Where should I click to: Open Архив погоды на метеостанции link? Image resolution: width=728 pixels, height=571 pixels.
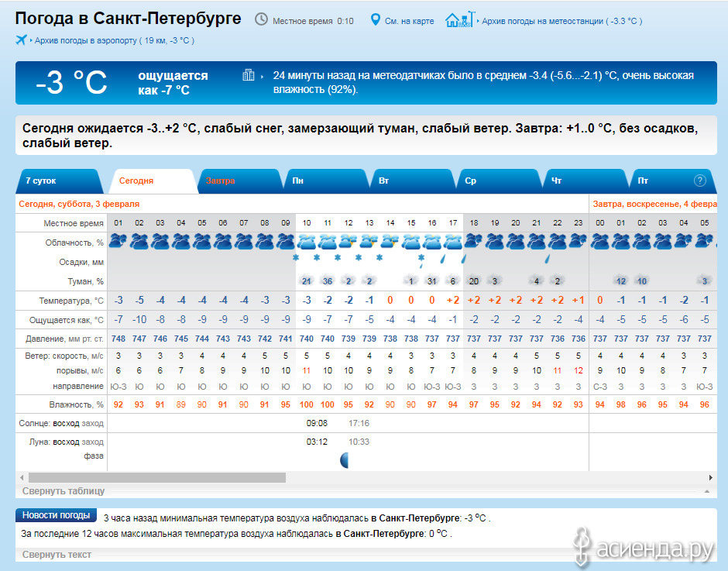(x=561, y=21)
